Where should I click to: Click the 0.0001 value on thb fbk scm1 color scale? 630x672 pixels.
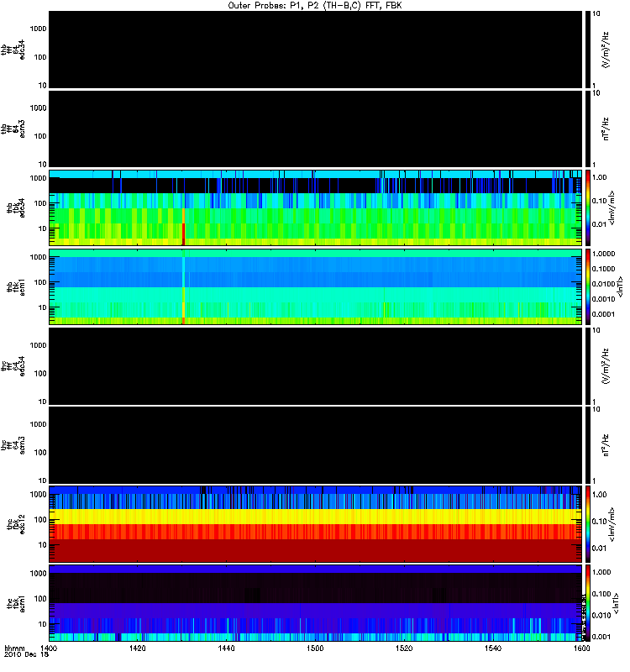pos(603,314)
